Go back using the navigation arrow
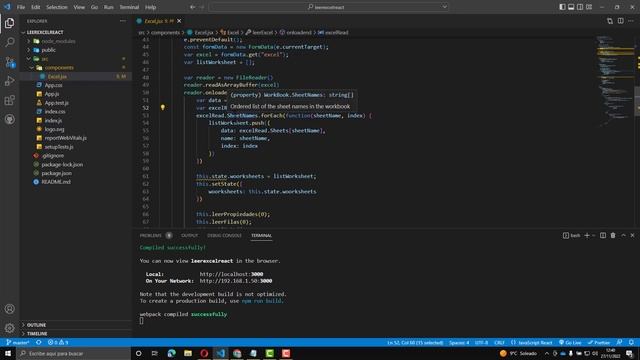 point(192,7)
